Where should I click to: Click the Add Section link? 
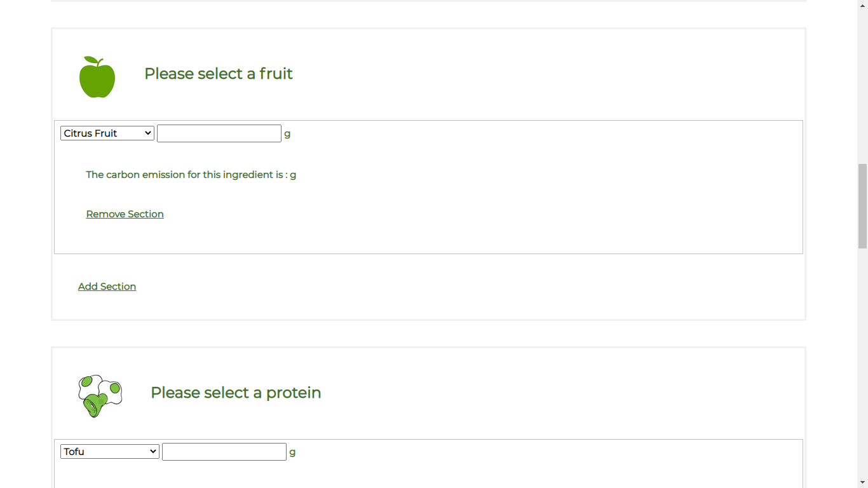(x=107, y=287)
